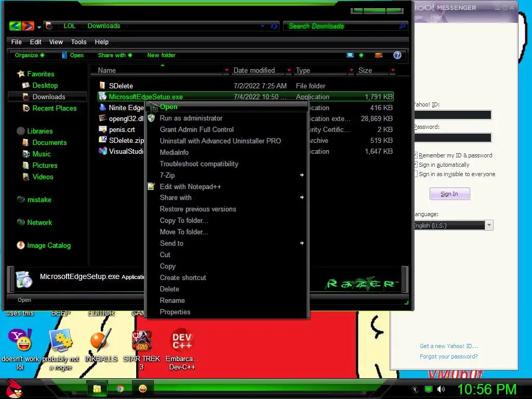Image resolution: width=532 pixels, height=399 pixels.
Task: Click the STAR TREK 3 desktop icon
Action: (x=141, y=340)
